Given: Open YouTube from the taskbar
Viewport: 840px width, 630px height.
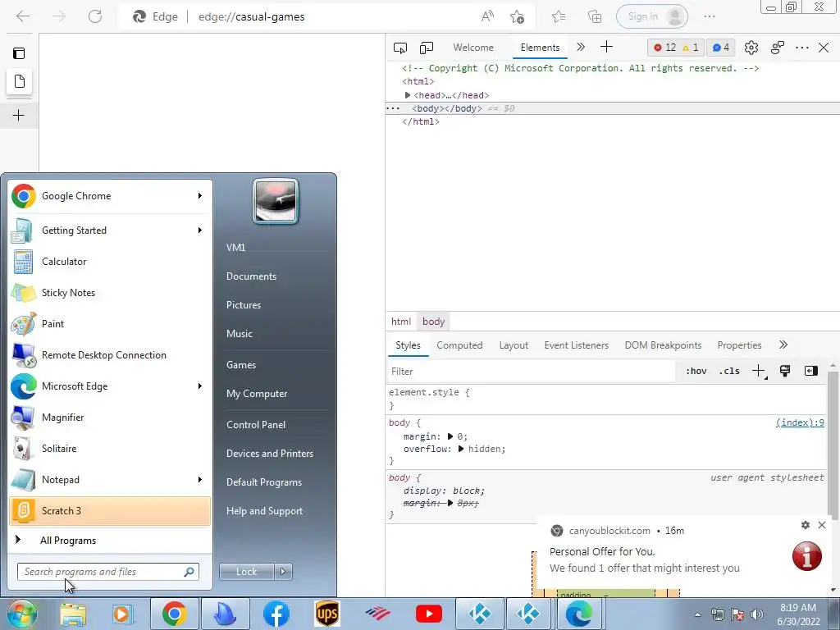Looking at the screenshot, I should point(428,614).
